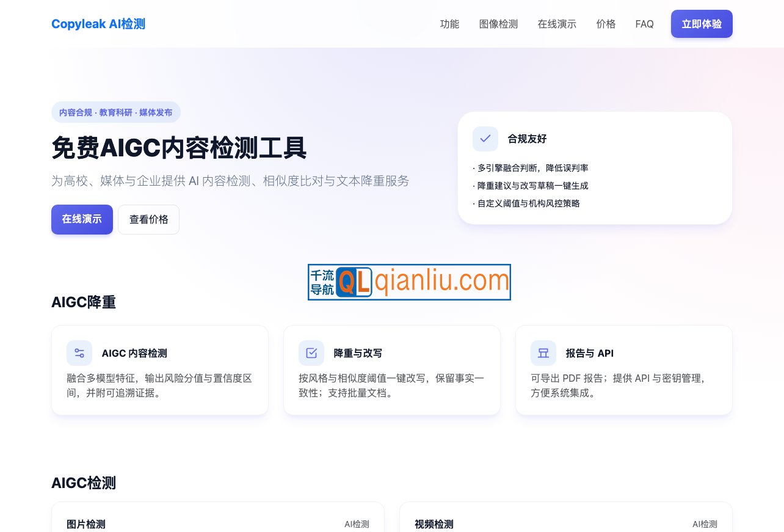Click the purple 在线演示 hero button
Image resolution: width=784 pixels, height=532 pixels.
click(x=82, y=219)
